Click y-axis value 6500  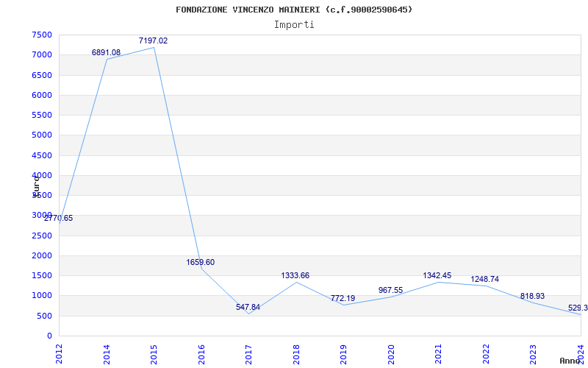coord(42,75)
